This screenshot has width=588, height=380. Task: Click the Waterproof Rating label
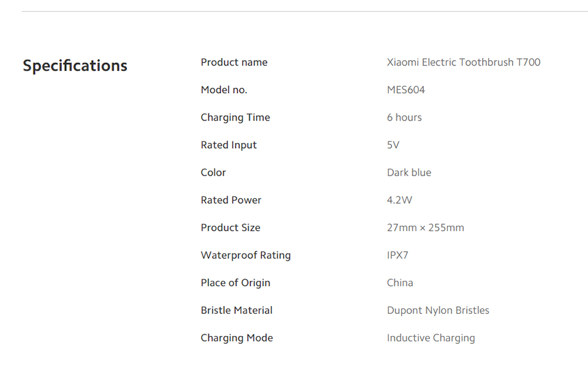(x=246, y=255)
